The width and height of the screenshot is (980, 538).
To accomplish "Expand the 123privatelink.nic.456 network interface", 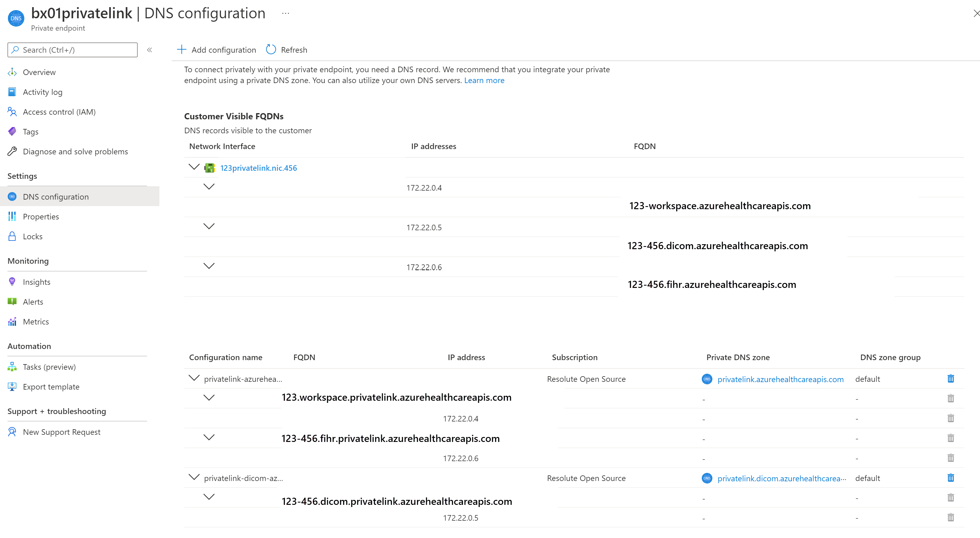I will pos(193,167).
